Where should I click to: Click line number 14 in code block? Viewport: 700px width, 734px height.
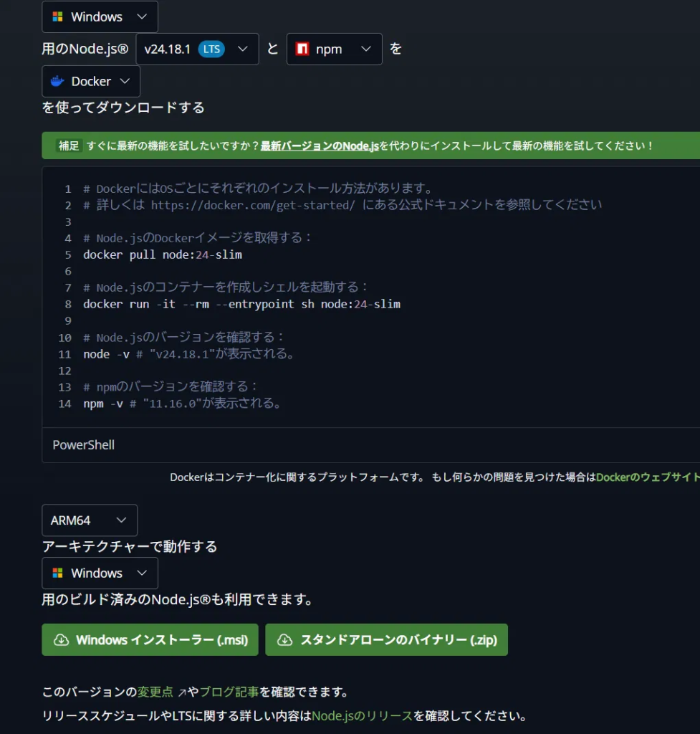(64, 404)
